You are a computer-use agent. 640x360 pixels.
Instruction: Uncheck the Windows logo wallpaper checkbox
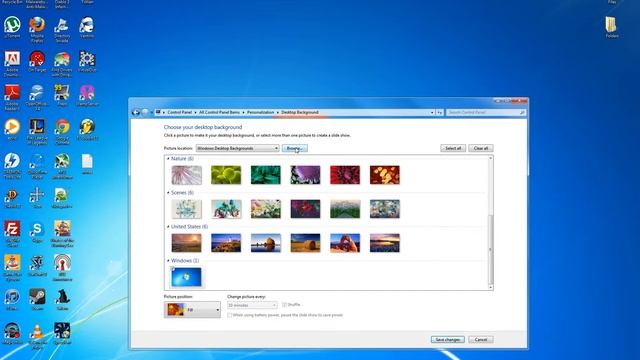click(173, 269)
